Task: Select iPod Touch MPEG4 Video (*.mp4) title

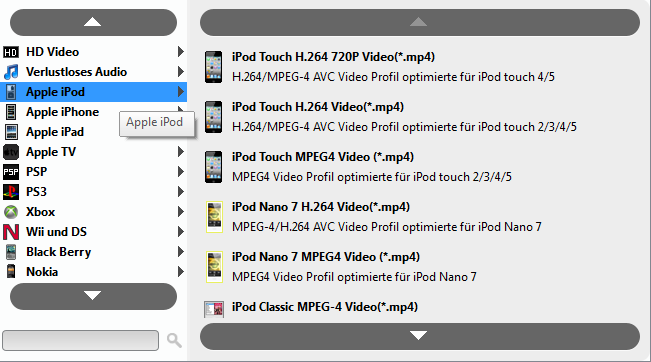Action: pyautogui.click(x=323, y=157)
